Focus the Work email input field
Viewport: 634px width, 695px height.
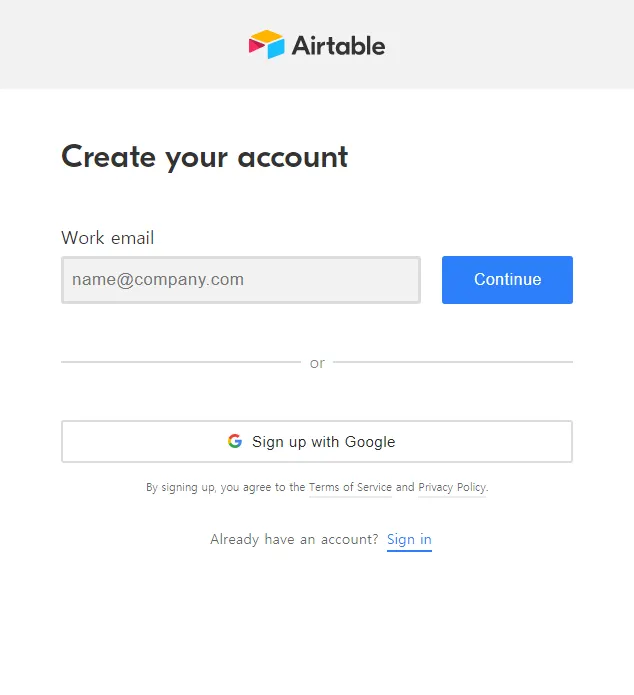point(241,280)
